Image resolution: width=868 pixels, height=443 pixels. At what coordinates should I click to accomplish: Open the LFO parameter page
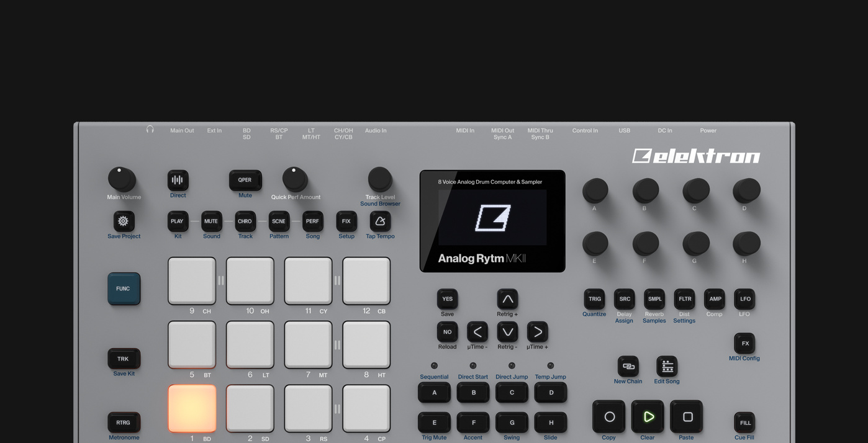[x=744, y=299]
